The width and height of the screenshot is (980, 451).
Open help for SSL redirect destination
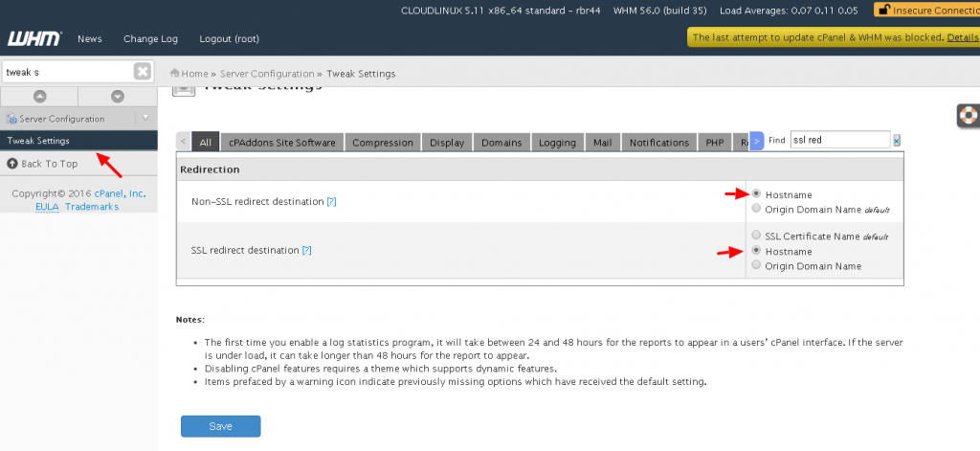tap(307, 250)
